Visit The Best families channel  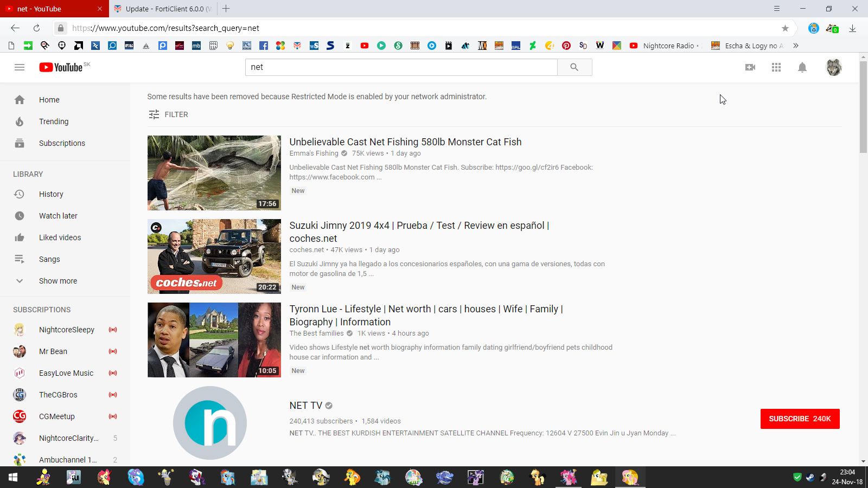point(316,333)
